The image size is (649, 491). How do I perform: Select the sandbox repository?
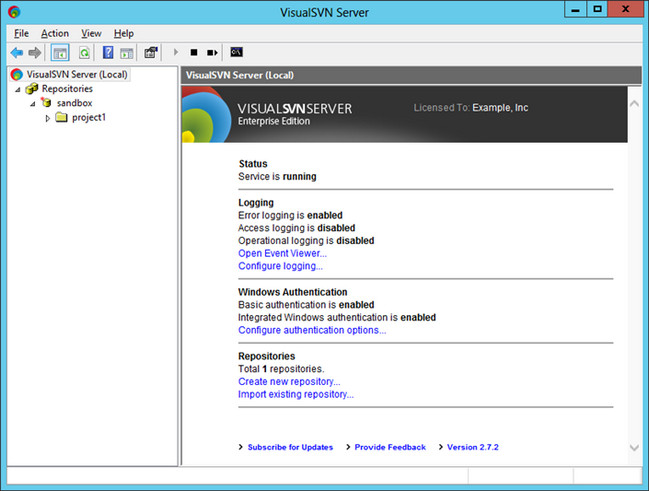(x=75, y=103)
